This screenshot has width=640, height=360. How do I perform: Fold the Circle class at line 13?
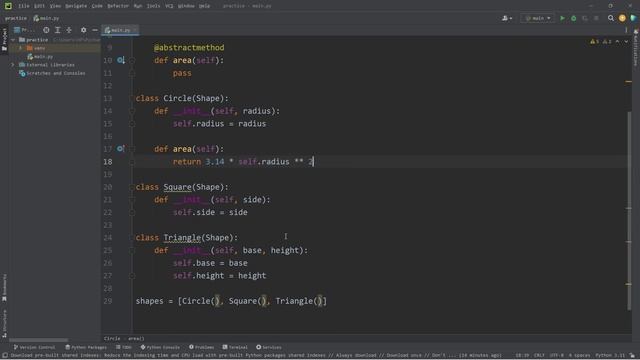pyautogui.click(x=132, y=98)
